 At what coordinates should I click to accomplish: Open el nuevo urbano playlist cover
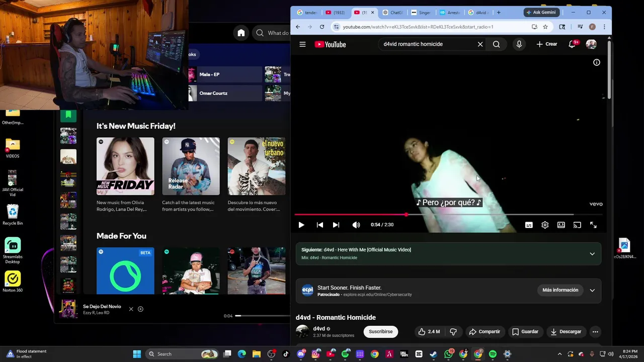257,166
